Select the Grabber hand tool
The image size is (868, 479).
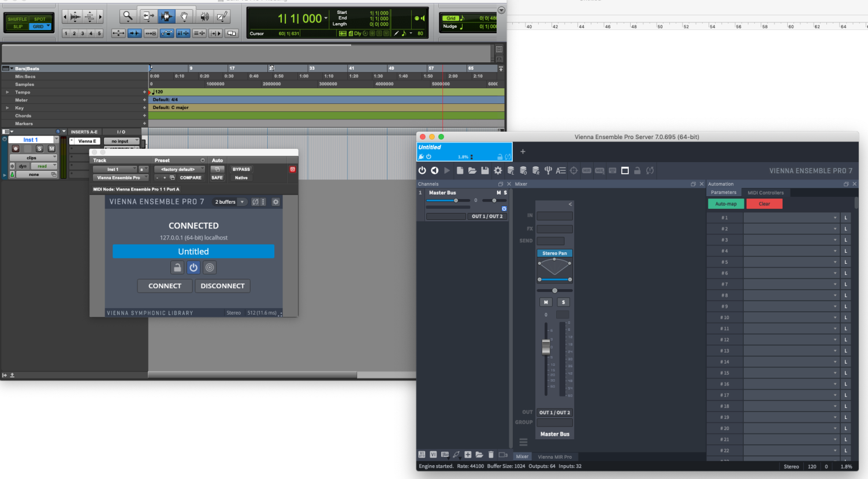[x=184, y=17]
